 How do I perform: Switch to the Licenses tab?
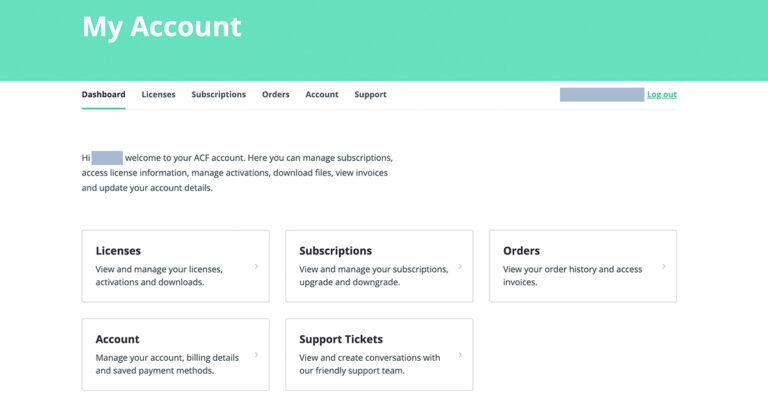[x=158, y=95]
